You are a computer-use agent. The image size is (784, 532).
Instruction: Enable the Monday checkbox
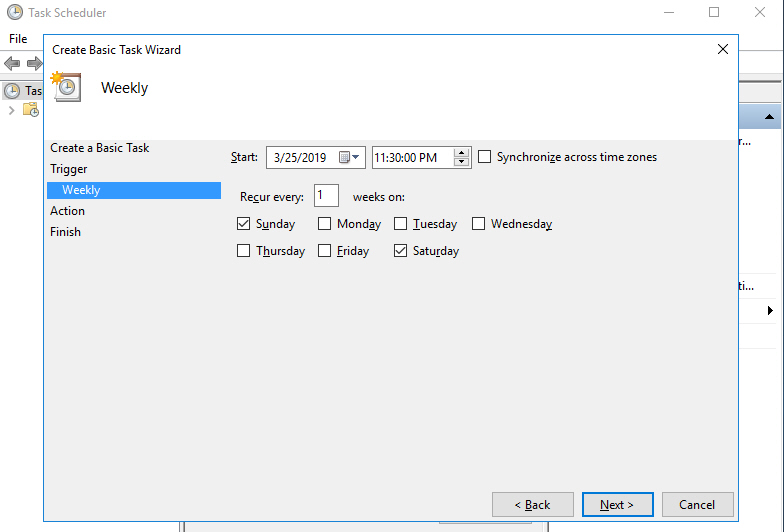325,224
